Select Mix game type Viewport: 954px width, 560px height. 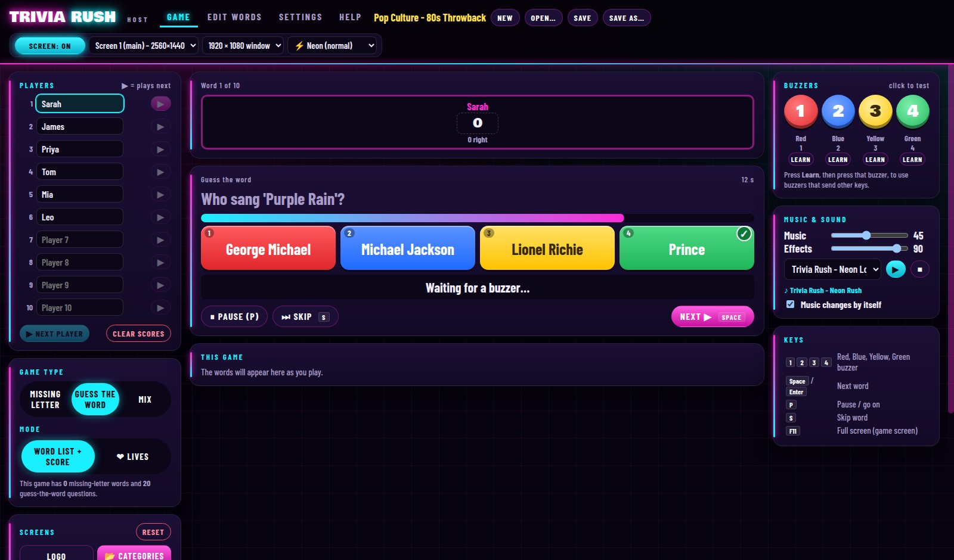pos(145,399)
